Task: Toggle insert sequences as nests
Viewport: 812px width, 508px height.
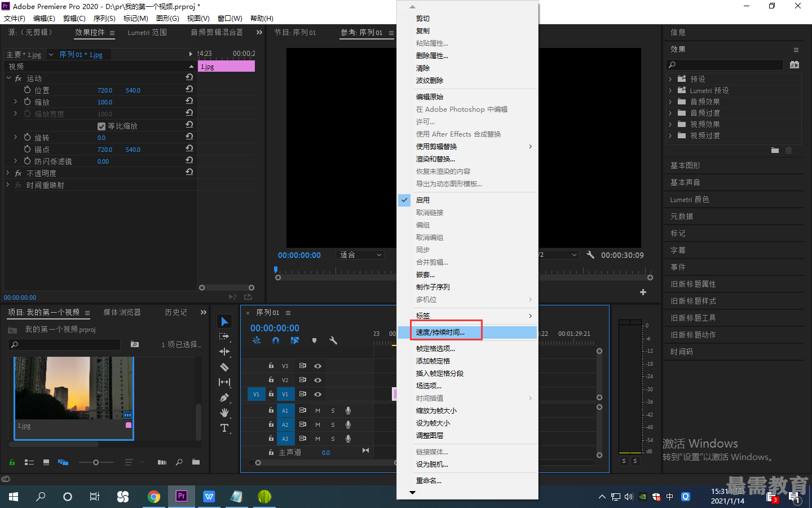Action: 257,340
